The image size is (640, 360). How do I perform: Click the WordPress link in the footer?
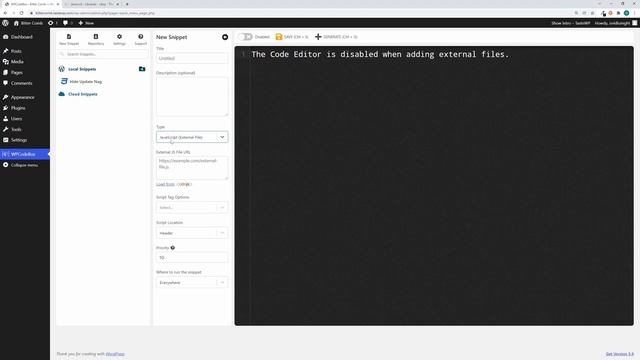115,354
